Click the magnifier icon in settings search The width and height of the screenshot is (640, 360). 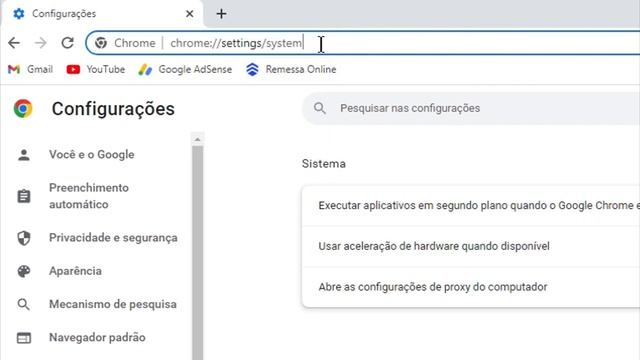(320, 108)
